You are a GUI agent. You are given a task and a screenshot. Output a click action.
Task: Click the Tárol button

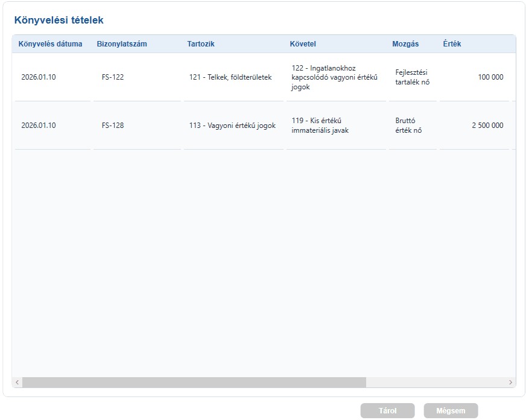[x=387, y=410]
